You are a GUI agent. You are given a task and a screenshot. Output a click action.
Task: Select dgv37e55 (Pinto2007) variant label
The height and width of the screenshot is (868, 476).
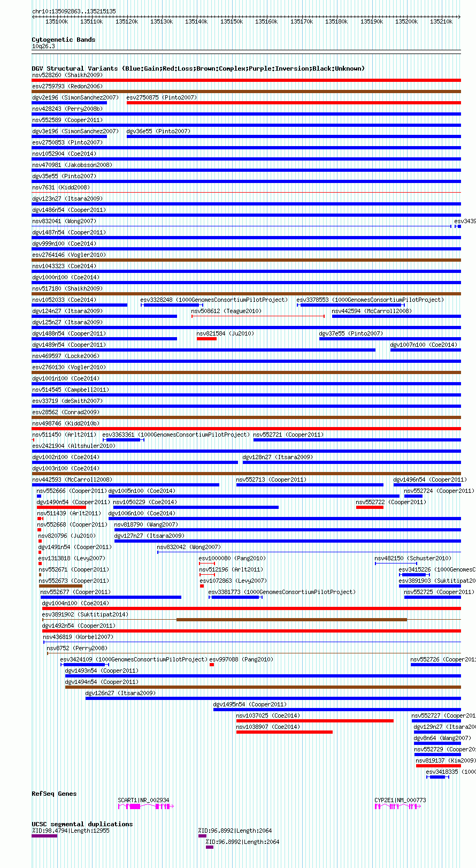(351, 333)
